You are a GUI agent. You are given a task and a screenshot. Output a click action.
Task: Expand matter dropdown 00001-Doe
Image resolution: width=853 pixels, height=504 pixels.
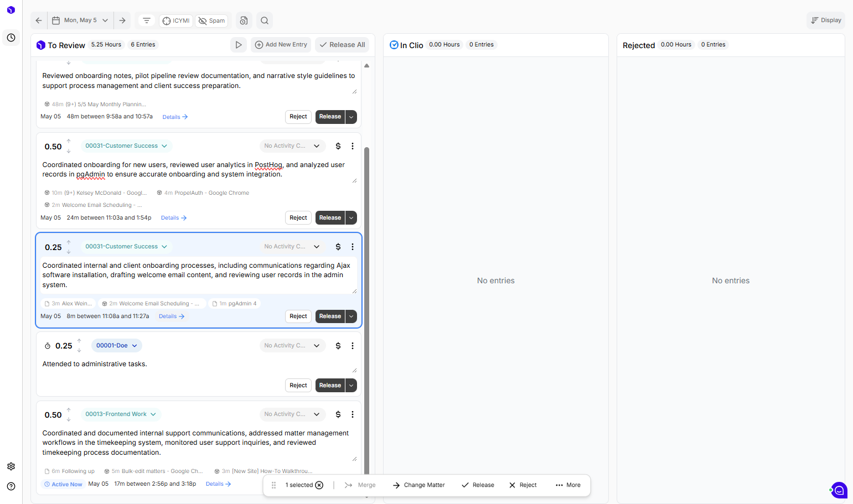117,346
